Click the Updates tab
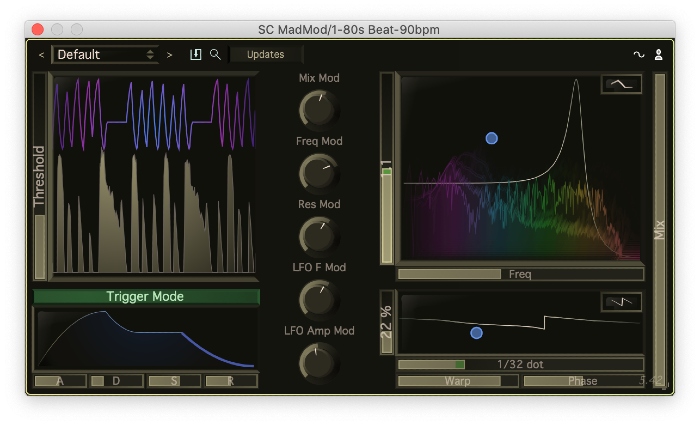Viewport: 700px width, 425px height. 266,55
